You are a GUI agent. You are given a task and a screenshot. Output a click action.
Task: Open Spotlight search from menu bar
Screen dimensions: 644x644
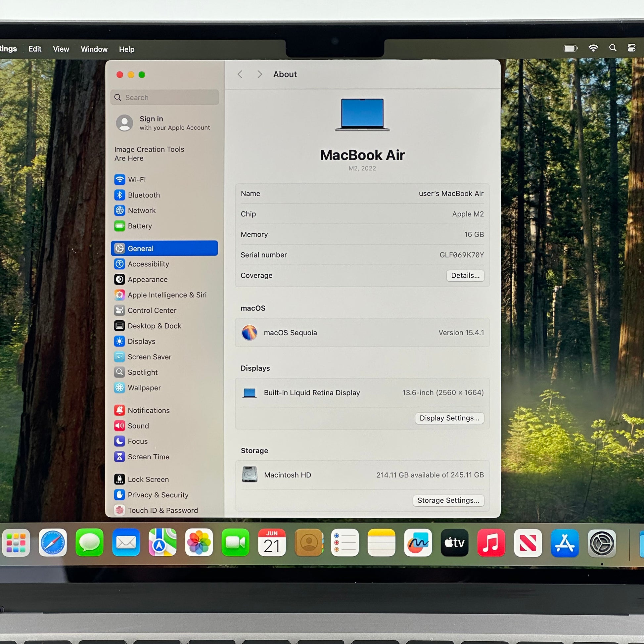613,48
